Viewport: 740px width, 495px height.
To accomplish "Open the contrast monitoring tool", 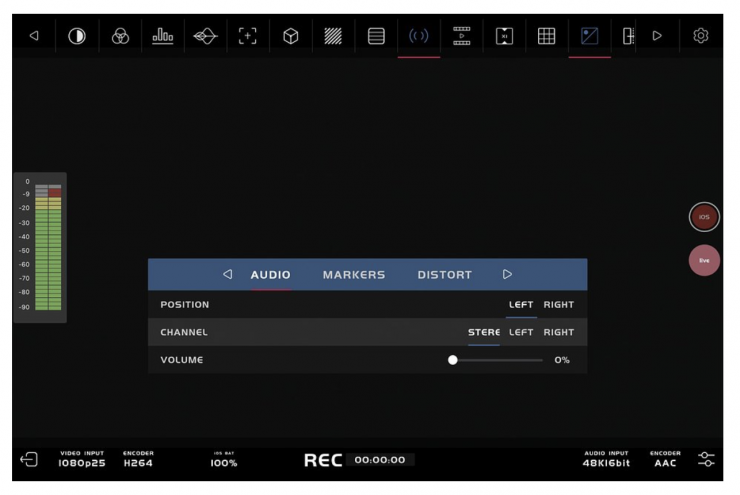I will (x=76, y=36).
